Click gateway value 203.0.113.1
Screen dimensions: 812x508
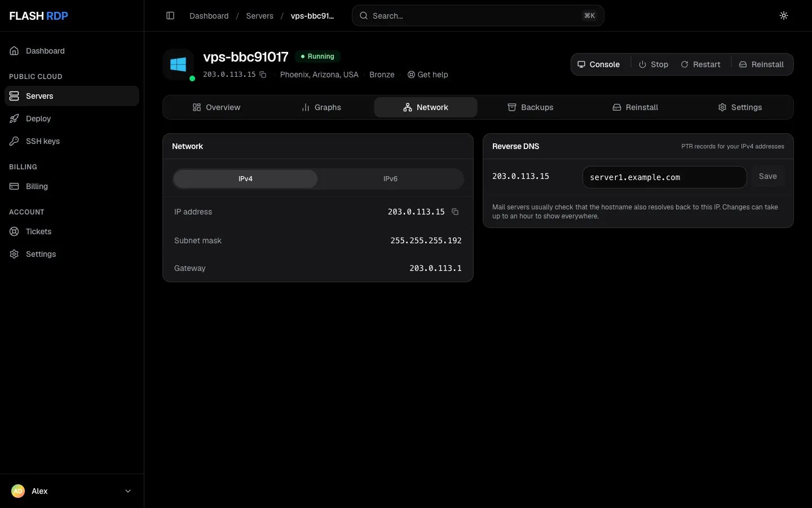pyautogui.click(x=435, y=268)
